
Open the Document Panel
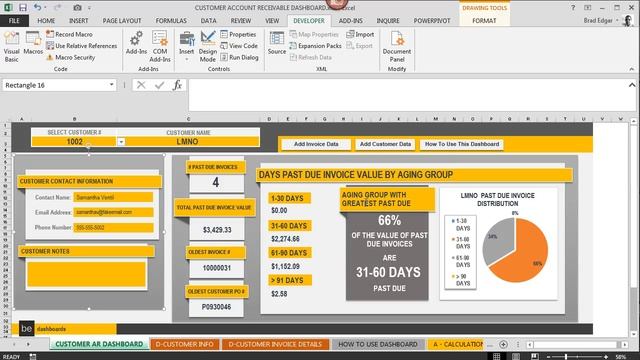pyautogui.click(x=397, y=47)
